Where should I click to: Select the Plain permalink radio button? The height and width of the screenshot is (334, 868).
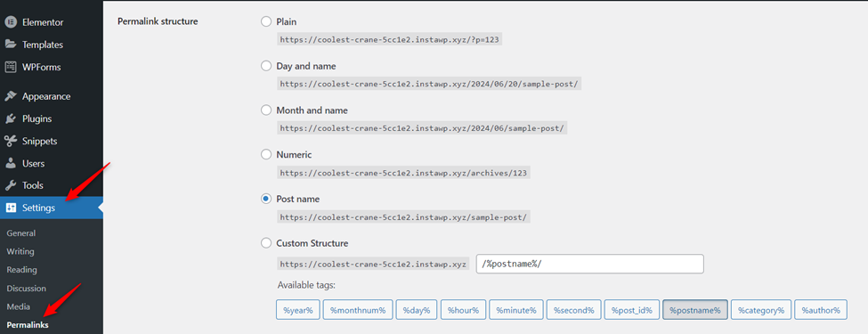pos(266,22)
